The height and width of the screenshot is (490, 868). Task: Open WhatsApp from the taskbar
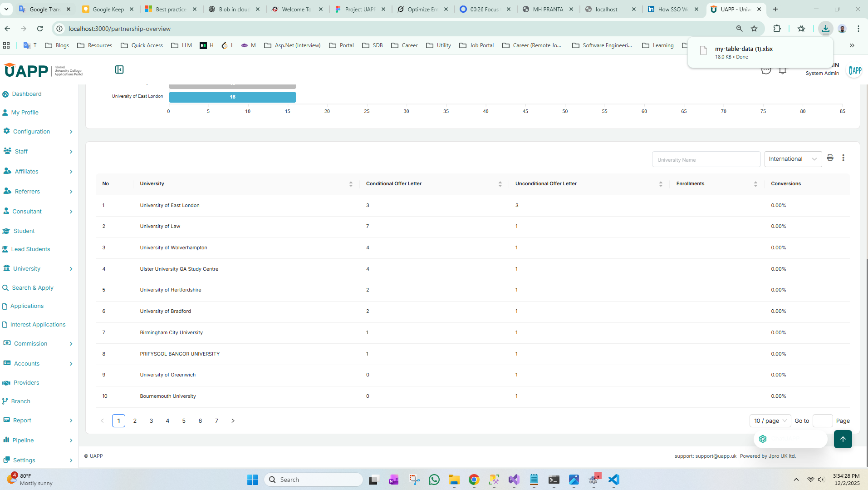click(434, 480)
